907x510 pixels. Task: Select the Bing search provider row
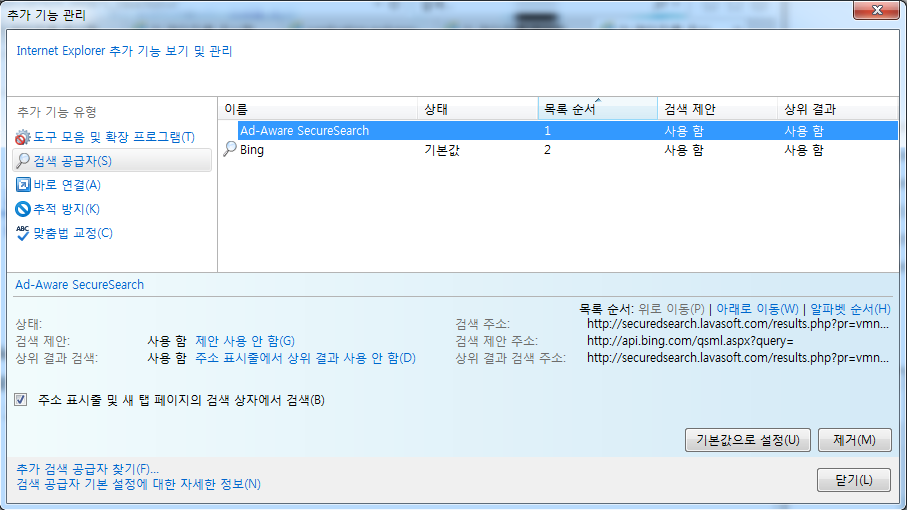pos(558,150)
